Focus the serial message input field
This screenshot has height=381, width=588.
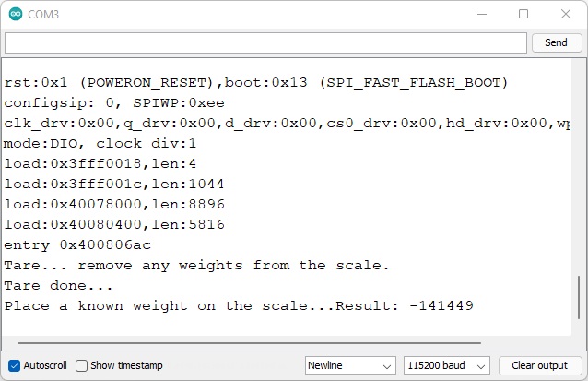pyautogui.click(x=265, y=42)
